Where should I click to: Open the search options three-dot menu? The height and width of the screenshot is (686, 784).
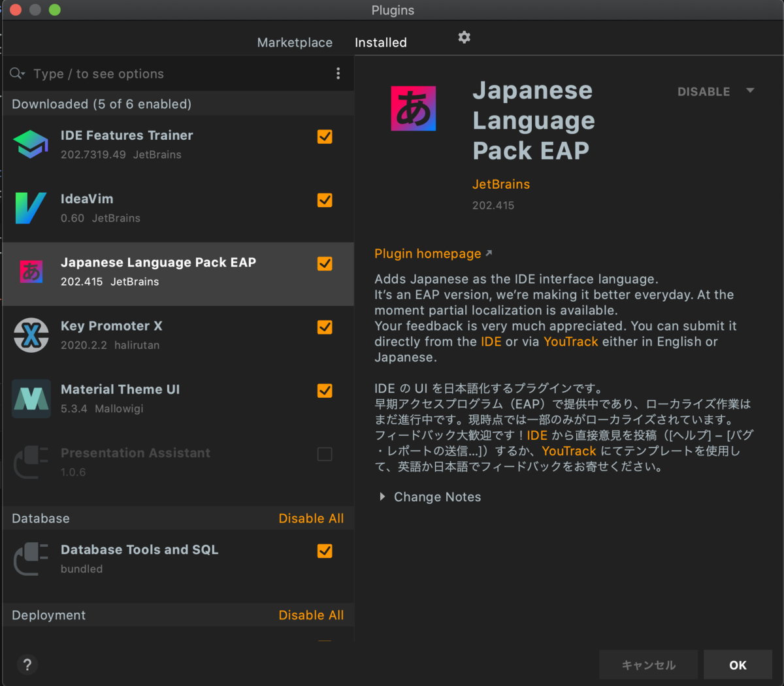tap(338, 74)
